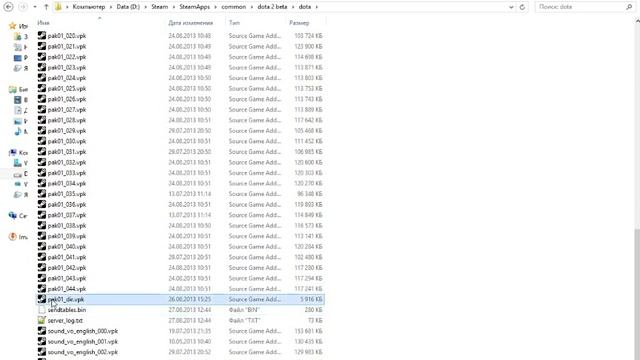Select sound_vo_english_002.vpk file icon
This screenshot has width=640, height=360.
pyautogui.click(x=42, y=352)
